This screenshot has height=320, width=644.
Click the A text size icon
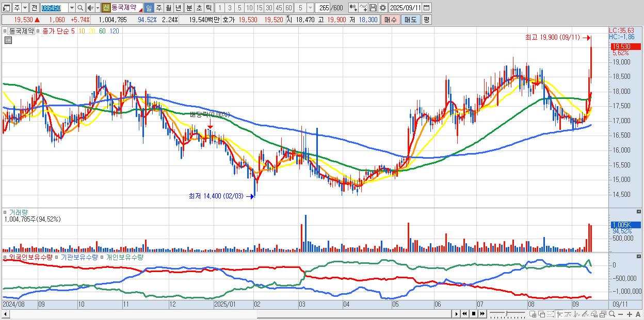(638, 314)
